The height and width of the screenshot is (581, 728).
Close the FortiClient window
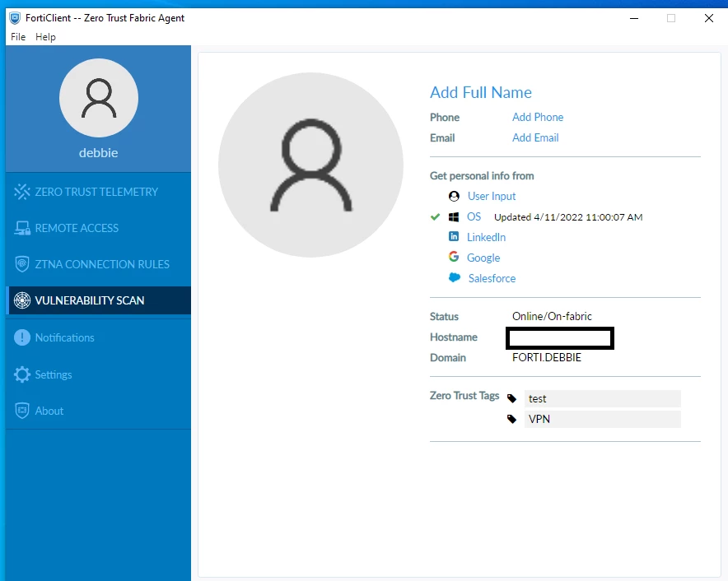pyautogui.click(x=708, y=18)
